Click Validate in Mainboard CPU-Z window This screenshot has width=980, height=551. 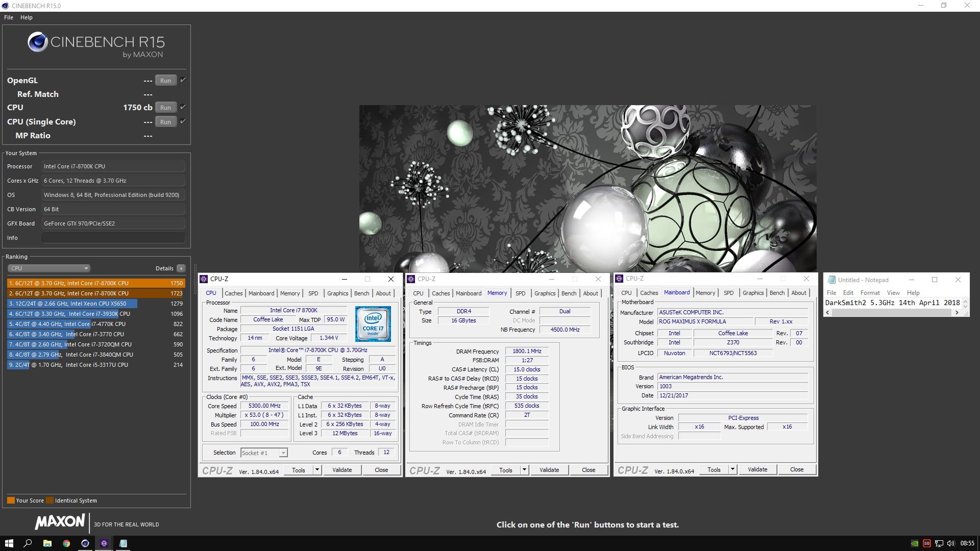click(x=757, y=469)
